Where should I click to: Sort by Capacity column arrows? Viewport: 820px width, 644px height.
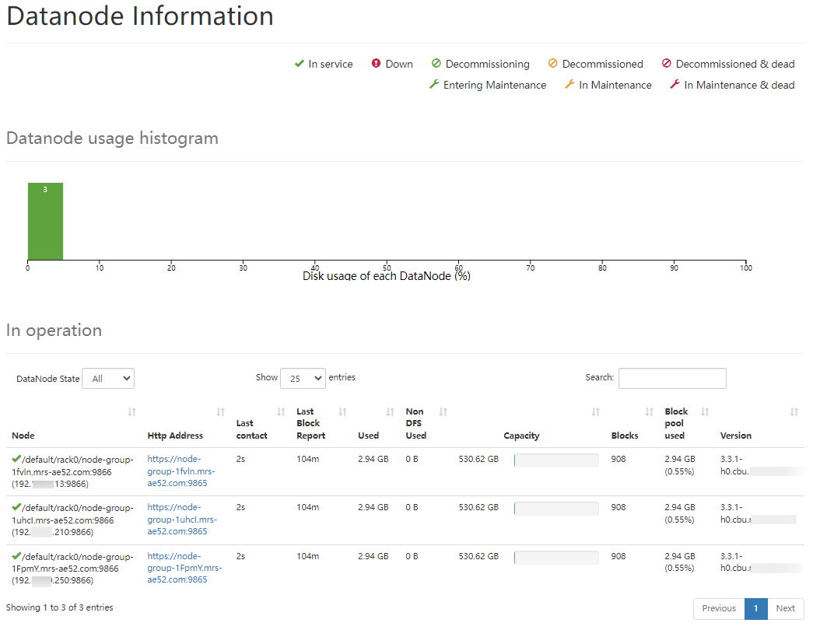(x=596, y=412)
